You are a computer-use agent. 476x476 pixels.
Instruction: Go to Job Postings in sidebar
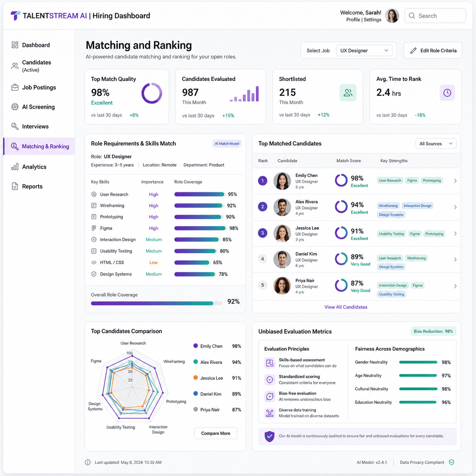click(x=39, y=87)
